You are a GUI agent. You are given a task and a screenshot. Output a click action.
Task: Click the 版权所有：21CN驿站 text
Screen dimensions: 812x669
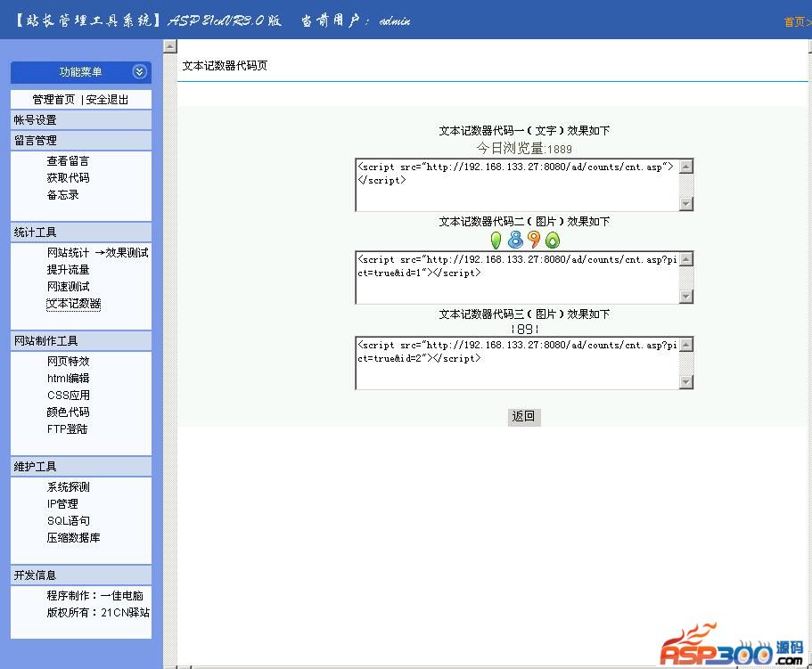click(x=98, y=613)
